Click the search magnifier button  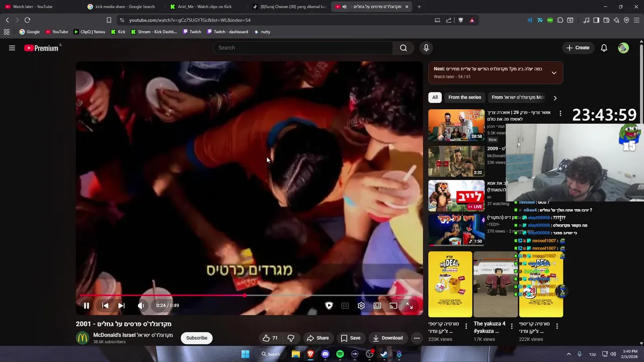pos(404,48)
